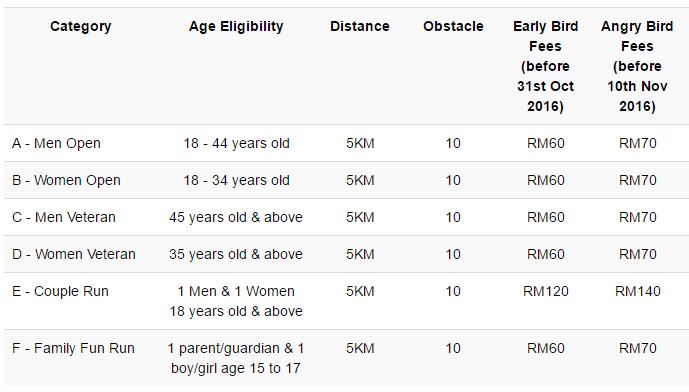Select the D - Women Veteran category
This screenshot has width=689, height=392.
click(x=73, y=254)
